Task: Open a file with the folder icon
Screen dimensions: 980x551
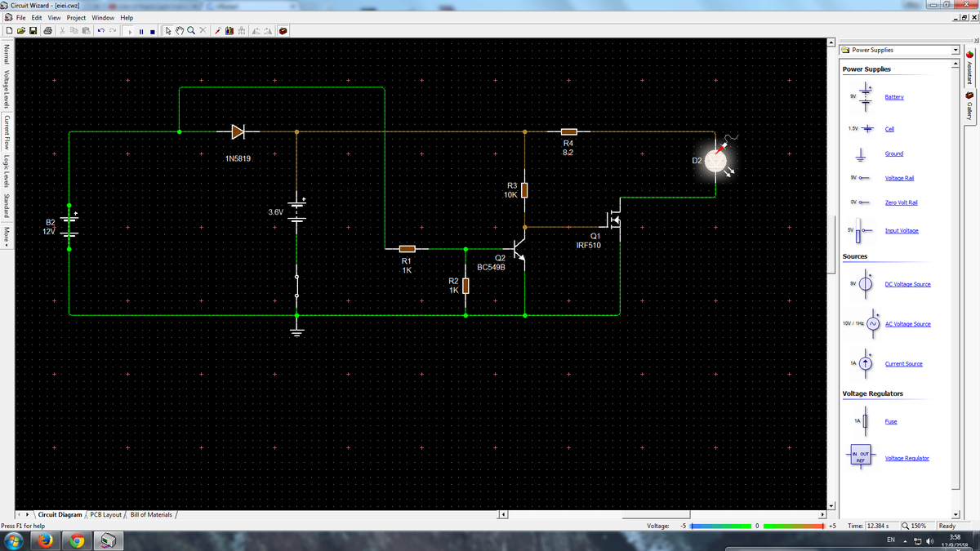Action: [21, 31]
